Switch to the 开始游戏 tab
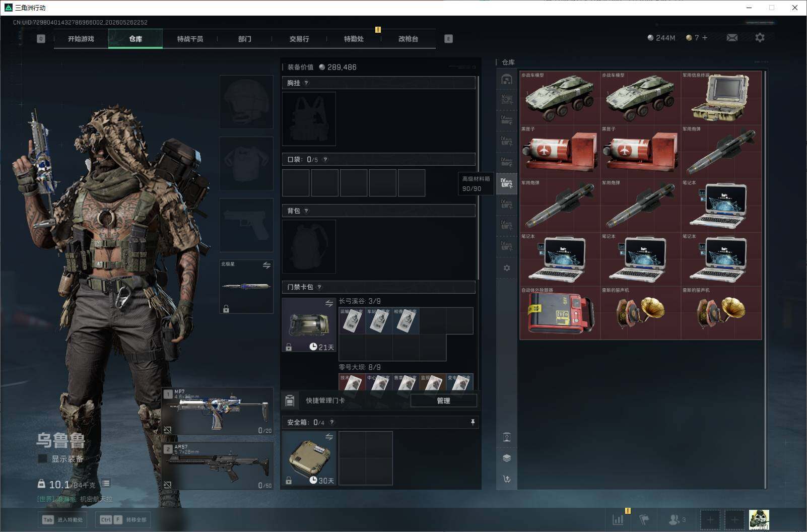Viewport: 807px width, 532px height. [x=81, y=39]
